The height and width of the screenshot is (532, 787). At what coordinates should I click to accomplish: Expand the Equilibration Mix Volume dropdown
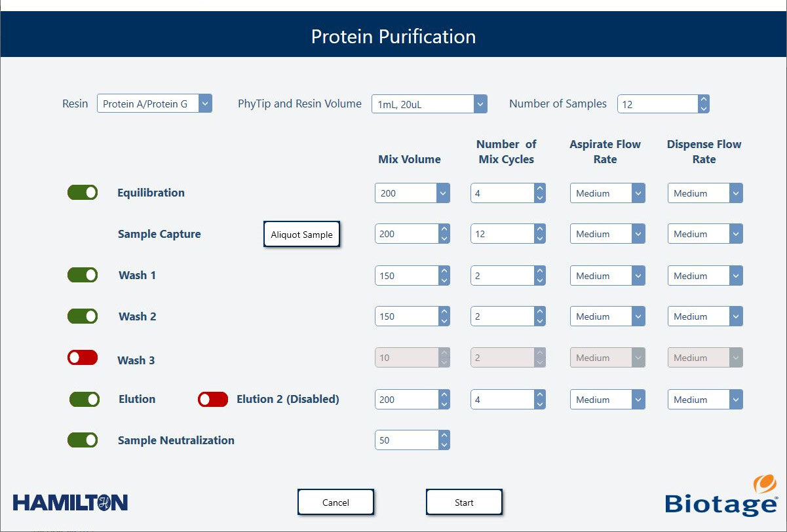coord(443,193)
